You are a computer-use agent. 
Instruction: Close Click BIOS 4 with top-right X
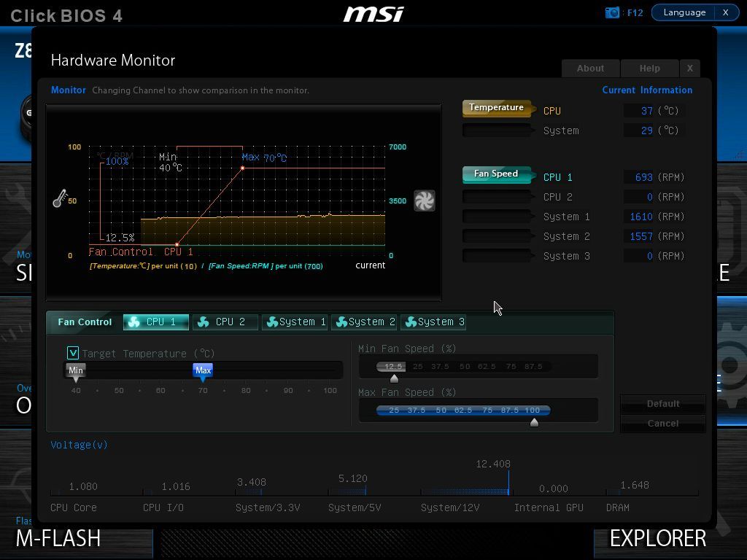pos(726,12)
